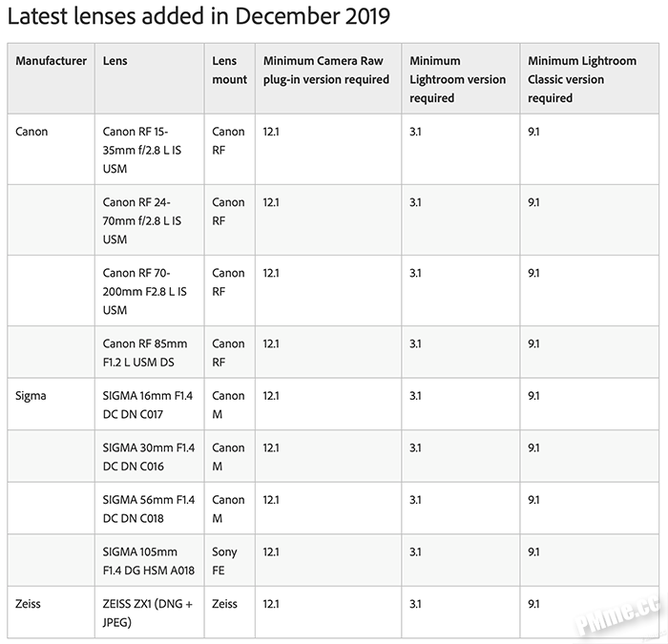Screen dimensions: 668x644
Task: Click the 'Minimum Lightroom Classic version required' header
Action: coord(582,79)
